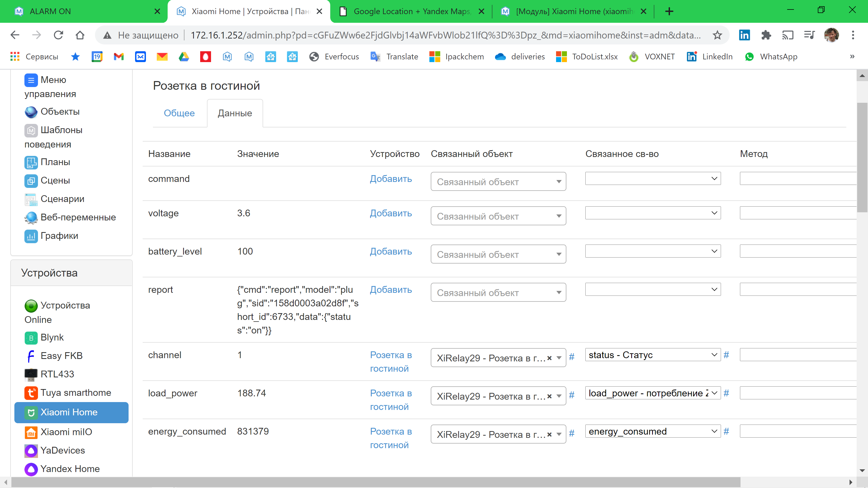The height and width of the screenshot is (488, 868).
Task: Open the Связанный объект dropdown for command
Action: point(498,181)
